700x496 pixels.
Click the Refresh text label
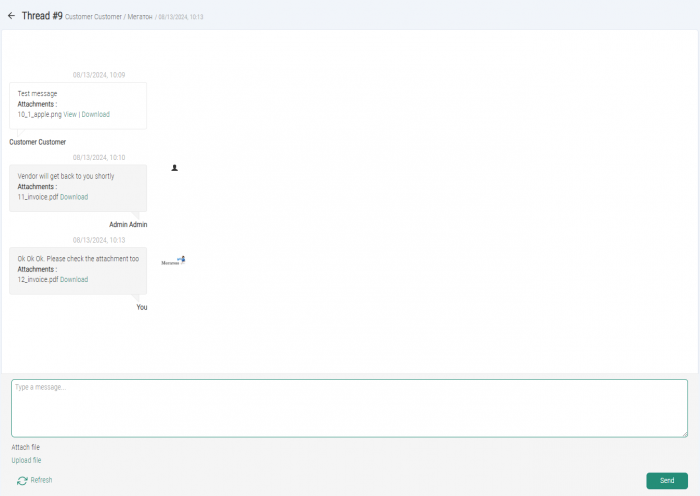(x=42, y=480)
